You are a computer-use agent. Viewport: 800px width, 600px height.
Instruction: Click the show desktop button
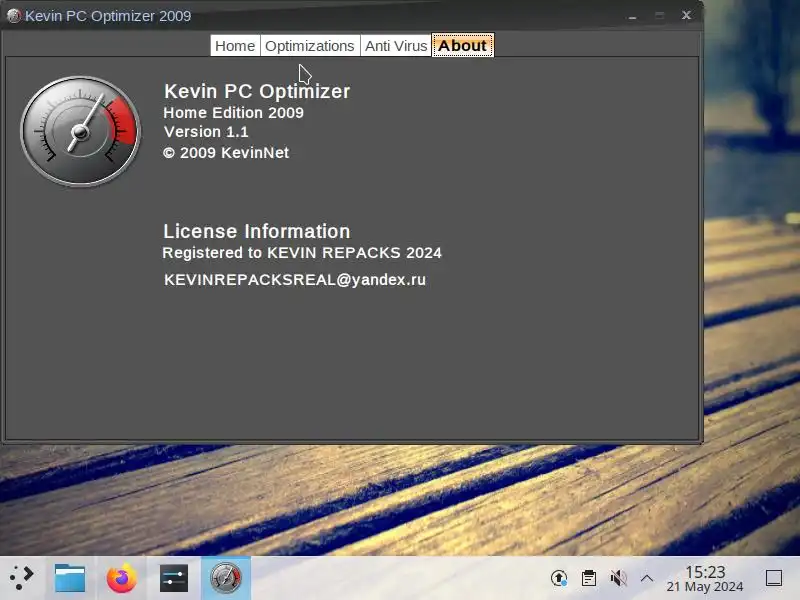pos(774,578)
